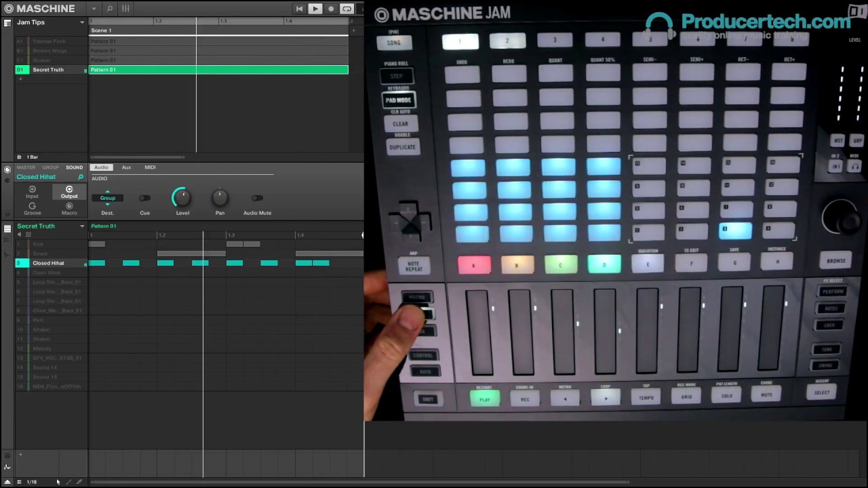
Task: Open the Pattern 01 manager in editor
Action: pyautogui.click(x=103, y=226)
